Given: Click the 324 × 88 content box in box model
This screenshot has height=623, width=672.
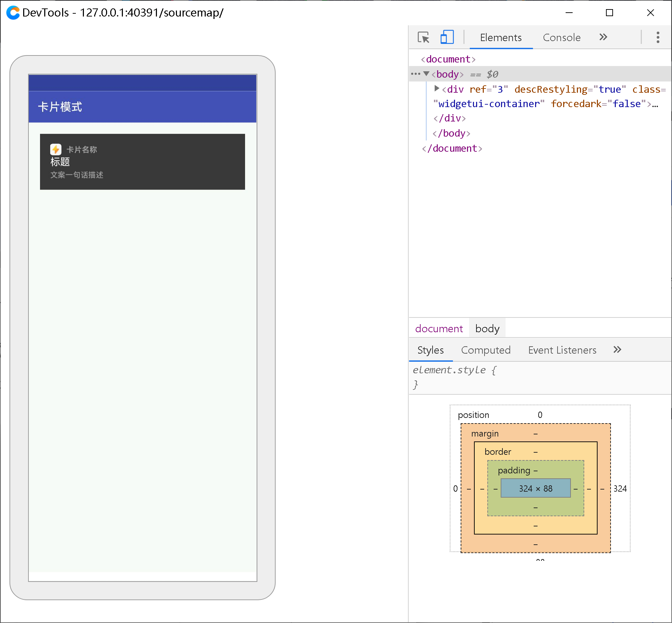Looking at the screenshot, I should pos(535,488).
